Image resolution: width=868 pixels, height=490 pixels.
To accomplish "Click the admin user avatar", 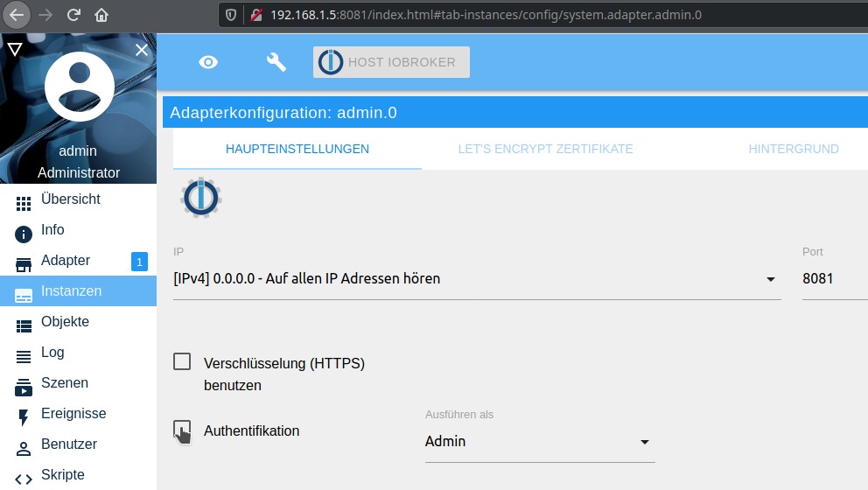I will pyautogui.click(x=79, y=87).
